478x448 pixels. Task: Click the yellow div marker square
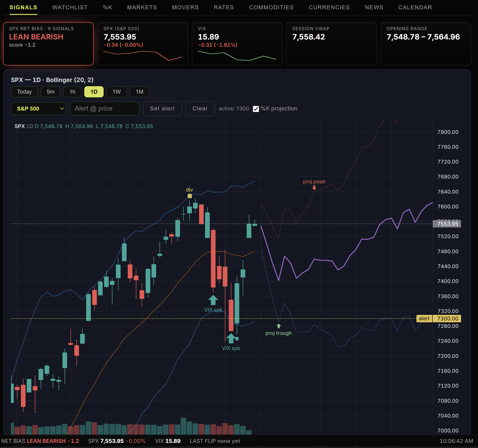point(190,196)
